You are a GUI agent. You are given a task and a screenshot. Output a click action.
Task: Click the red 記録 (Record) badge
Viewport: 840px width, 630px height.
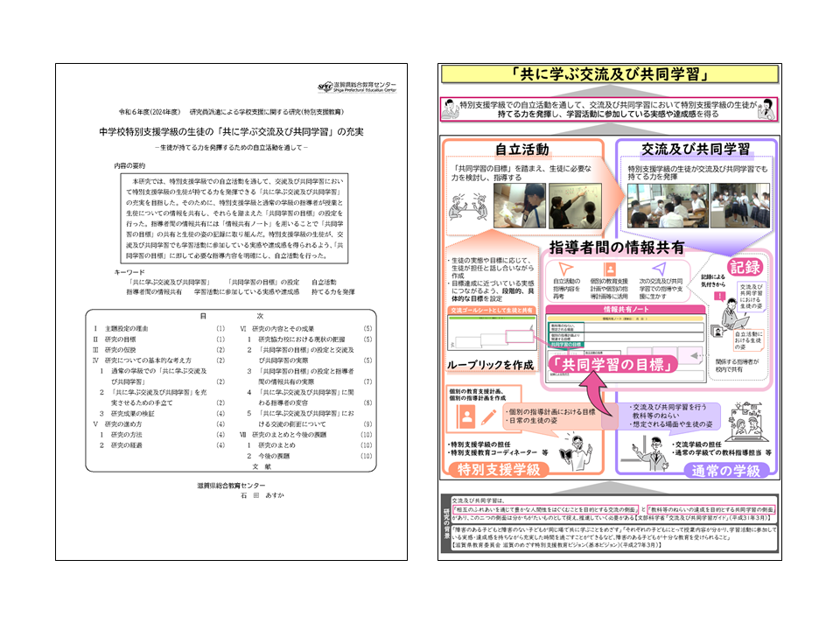coord(744,265)
